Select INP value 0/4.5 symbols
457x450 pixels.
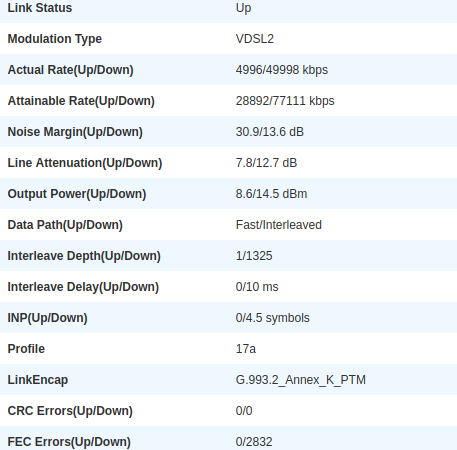(273, 318)
